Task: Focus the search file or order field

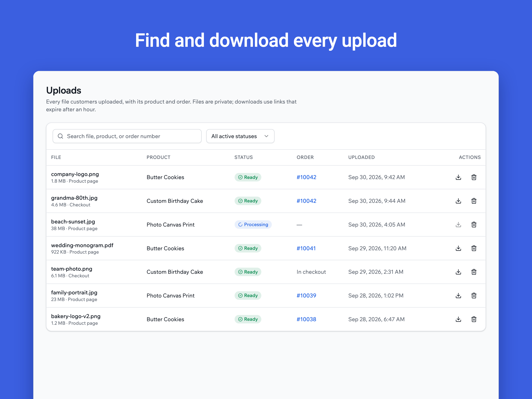Action: [x=127, y=136]
